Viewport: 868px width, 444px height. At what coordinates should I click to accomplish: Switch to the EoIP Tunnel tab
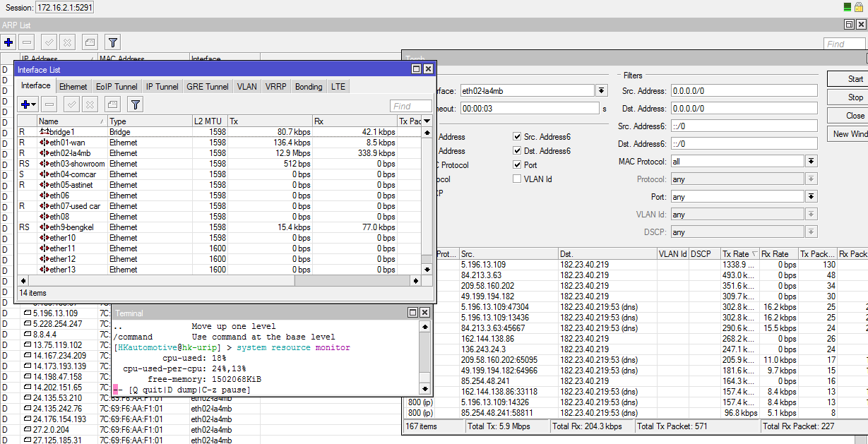click(x=117, y=87)
